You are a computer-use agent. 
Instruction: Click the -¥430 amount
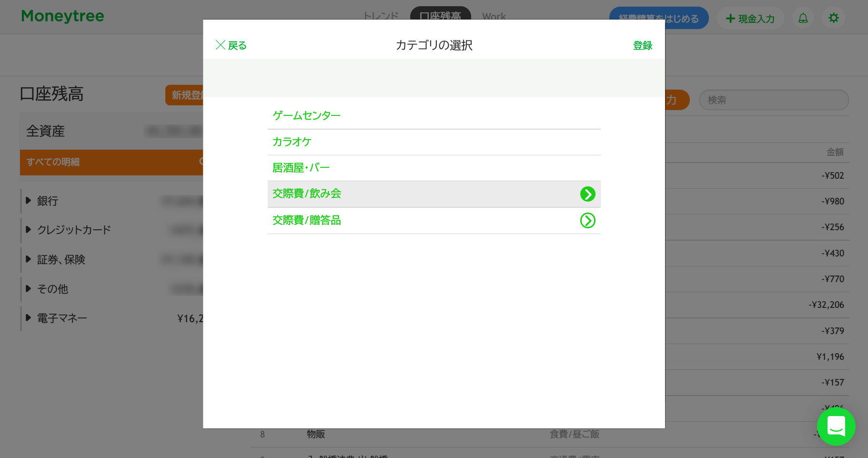click(832, 254)
